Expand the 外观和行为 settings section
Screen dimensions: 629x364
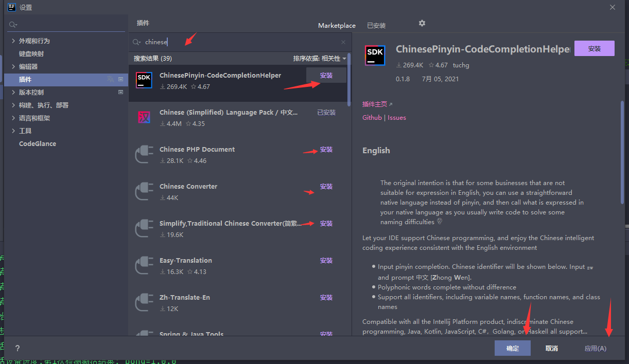point(13,41)
